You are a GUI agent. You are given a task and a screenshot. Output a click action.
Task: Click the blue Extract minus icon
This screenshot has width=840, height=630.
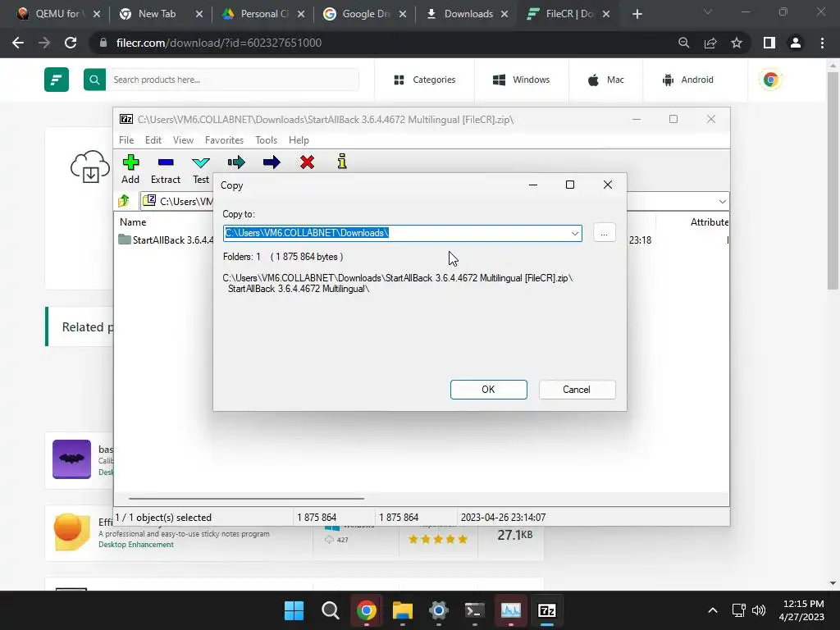point(166,162)
